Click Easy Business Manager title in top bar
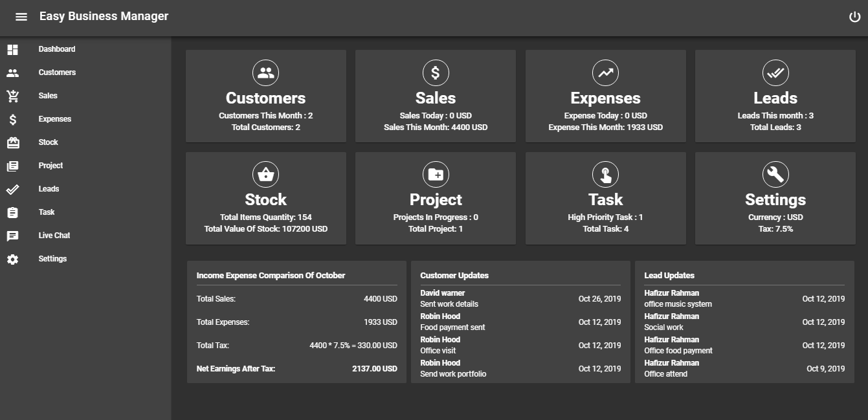The height and width of the screenshot is (420, 868). pos(104,16)
